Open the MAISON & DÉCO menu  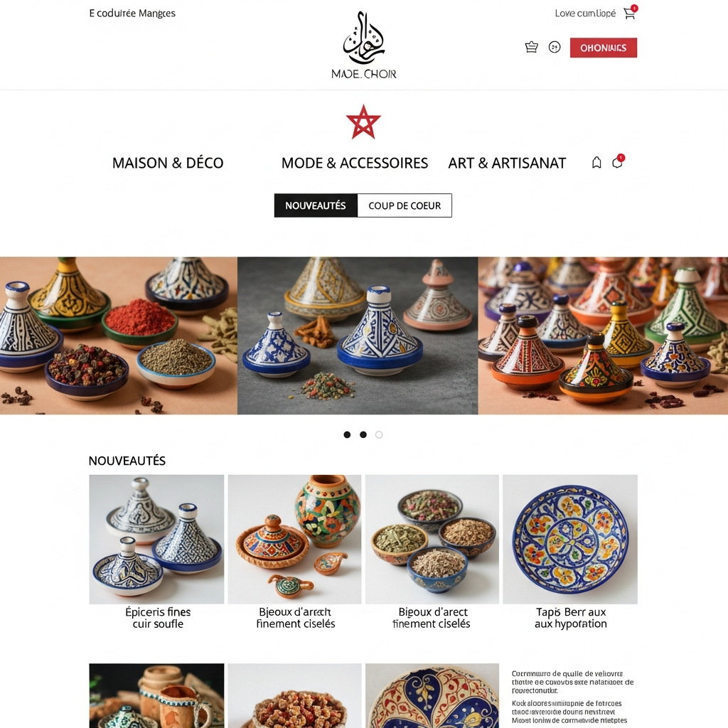coord(168,163)
